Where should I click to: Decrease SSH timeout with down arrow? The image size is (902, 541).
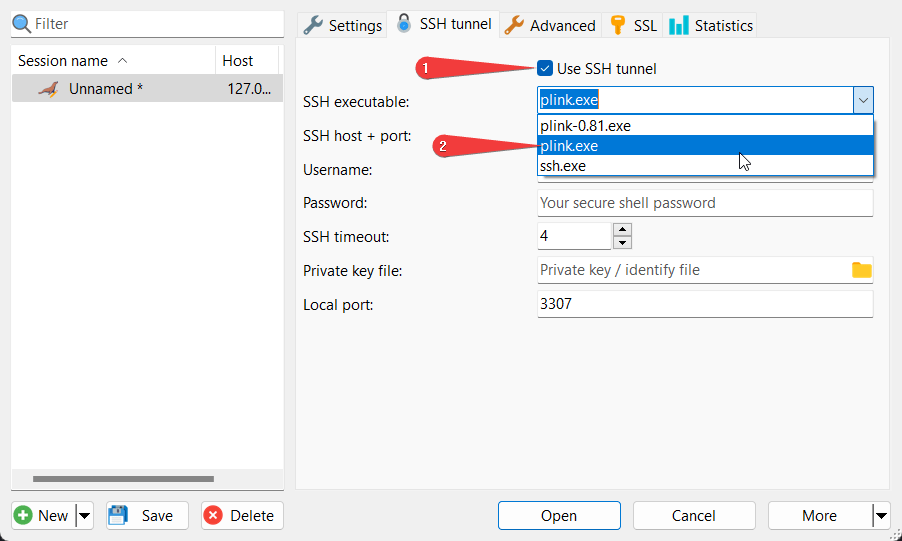622,243
